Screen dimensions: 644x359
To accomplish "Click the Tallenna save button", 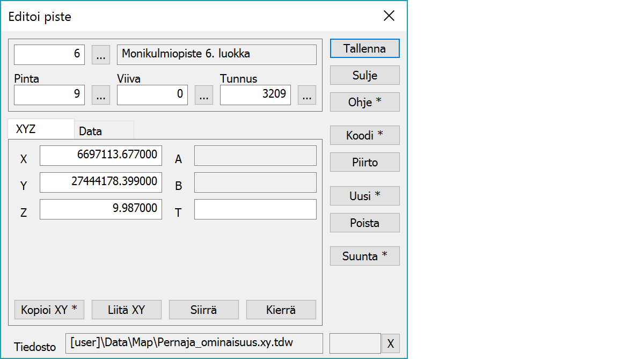I will pyautogui.click(x=364, y=48).
